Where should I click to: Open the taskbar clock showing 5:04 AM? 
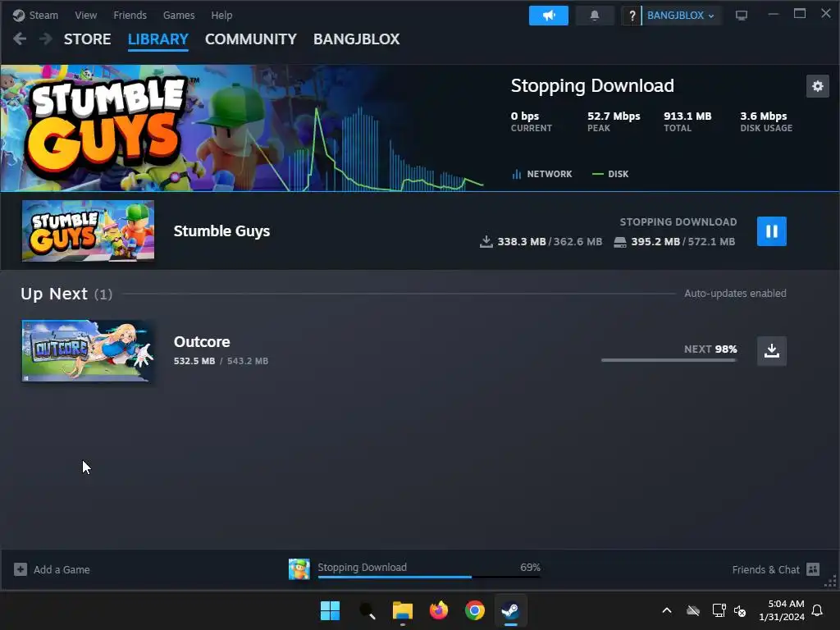pyautogui.click(x=782, y=610)
